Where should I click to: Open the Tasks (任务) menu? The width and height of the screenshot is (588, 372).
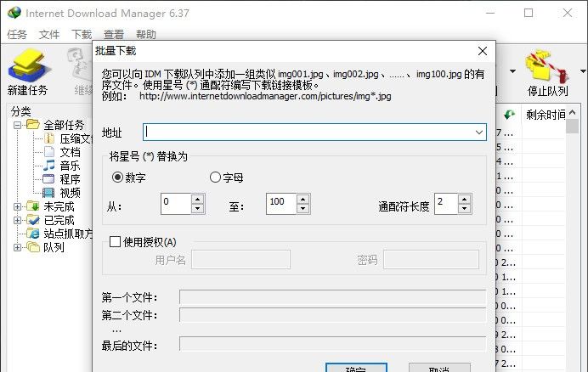pyautogui.click(x=17, y=35)
